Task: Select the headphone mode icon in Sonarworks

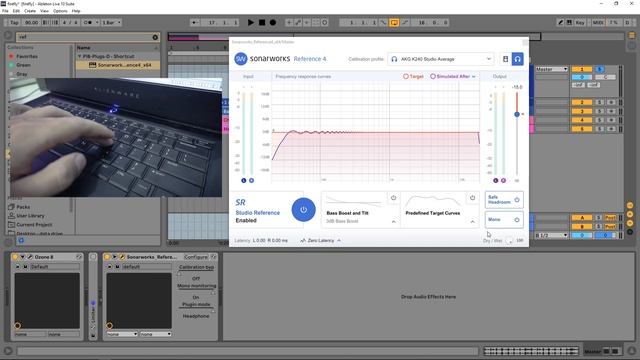Action: click(518, 59)
